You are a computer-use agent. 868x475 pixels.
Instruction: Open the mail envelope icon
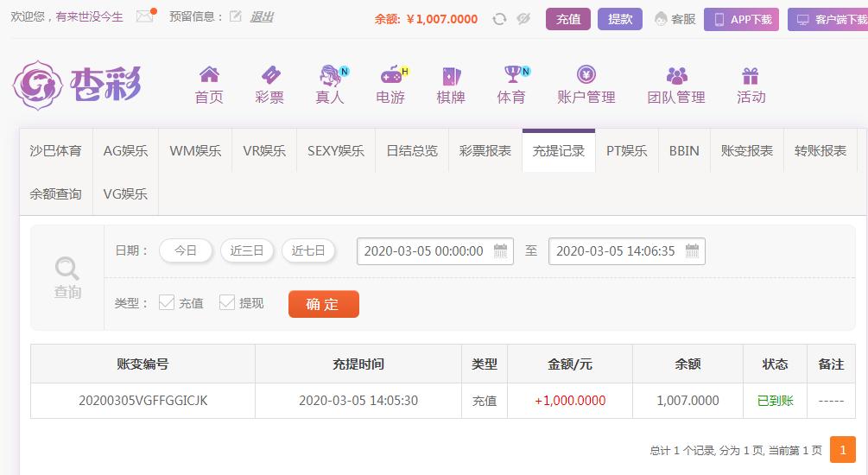coord(145,16)
